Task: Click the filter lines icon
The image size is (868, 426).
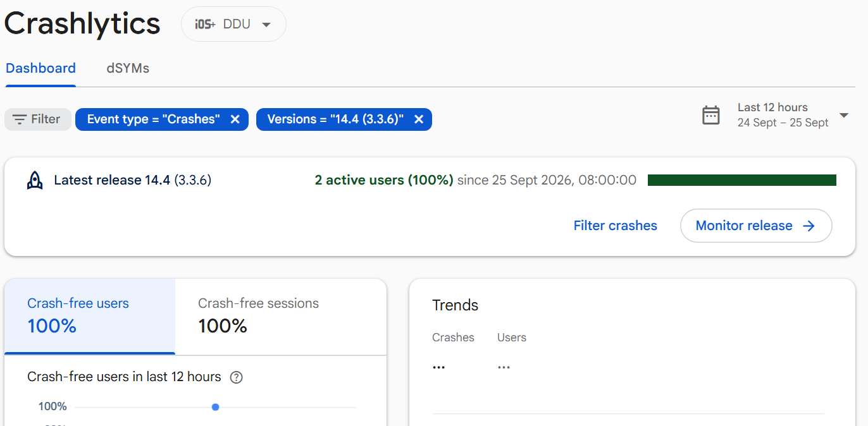Action: 20,119
